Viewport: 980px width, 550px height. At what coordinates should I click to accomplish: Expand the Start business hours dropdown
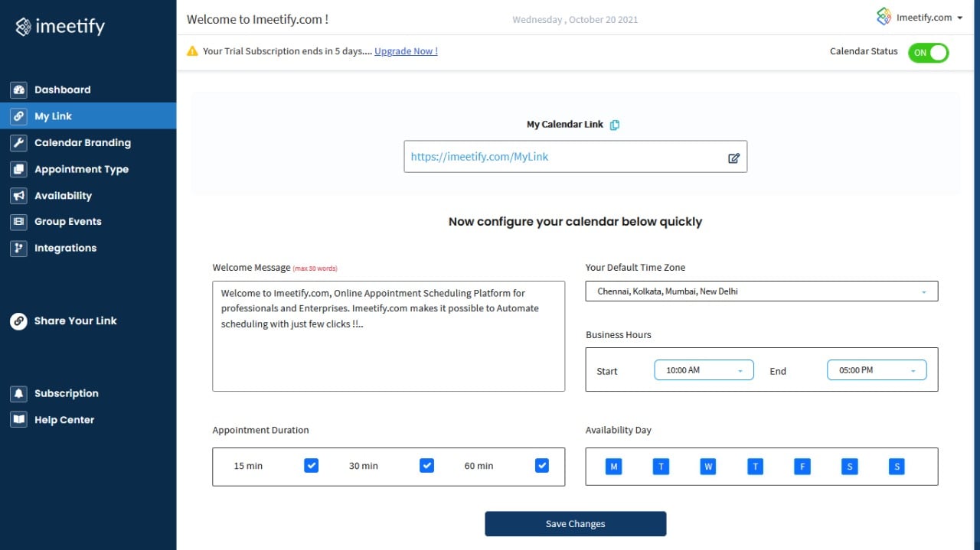coord(703,369)
